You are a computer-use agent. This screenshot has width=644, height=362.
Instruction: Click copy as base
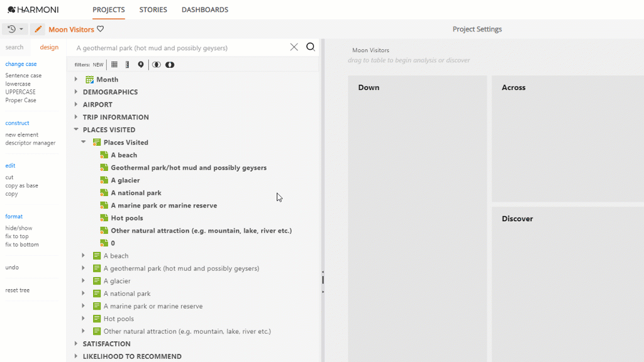pyautogui.click(x=22, y=185)
